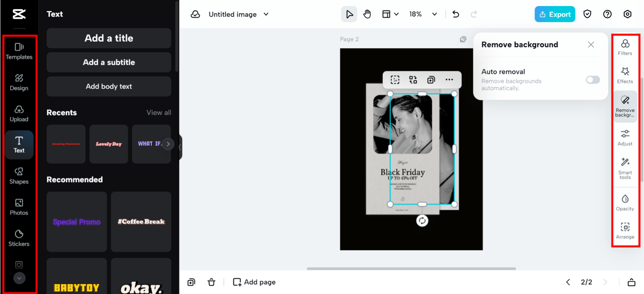Click the 2/2 page indicator
644x294 pixels.
[587, 282]
